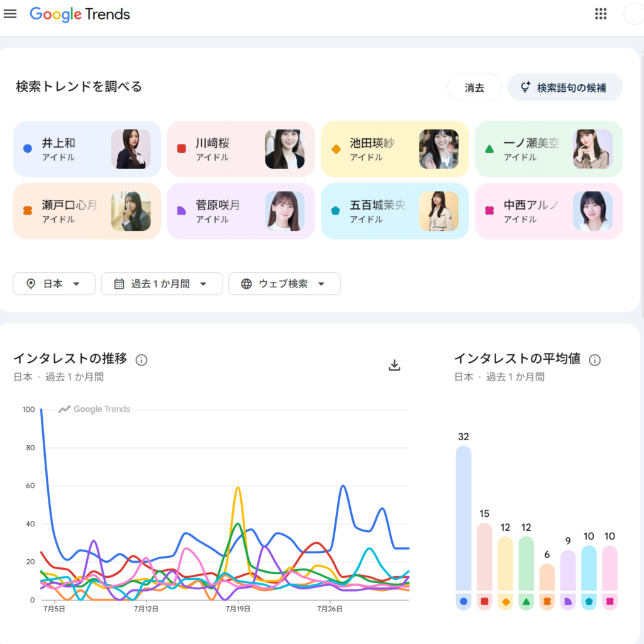Click the 消去 clear button
This screenshot has width=644, height=644.
pyautogui.click(x=474, y=87)
